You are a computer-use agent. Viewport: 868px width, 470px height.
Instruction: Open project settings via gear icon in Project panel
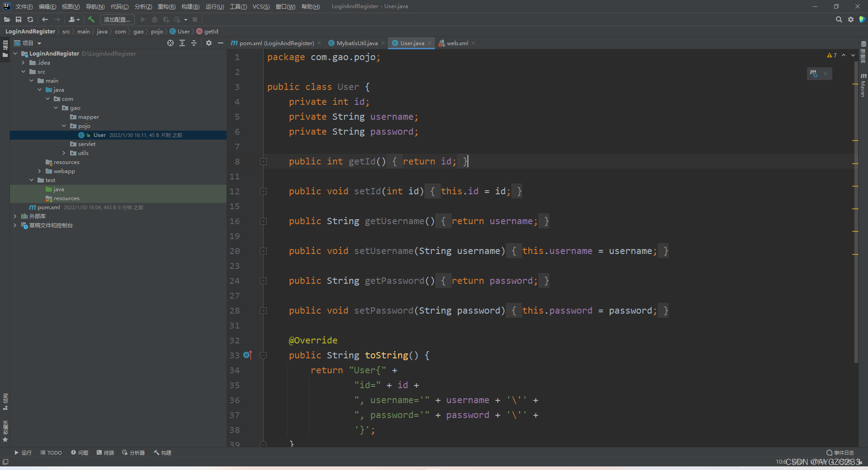[x=208, y=43]
